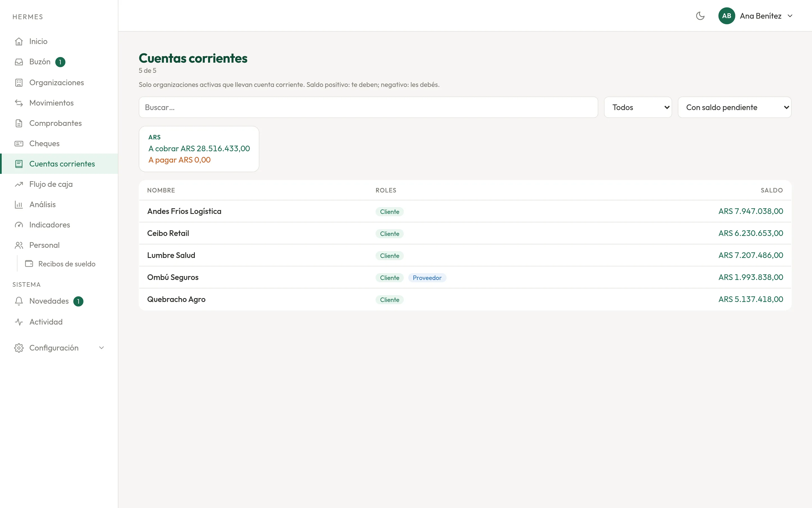Click the Movimientos arrows icon

19,103
